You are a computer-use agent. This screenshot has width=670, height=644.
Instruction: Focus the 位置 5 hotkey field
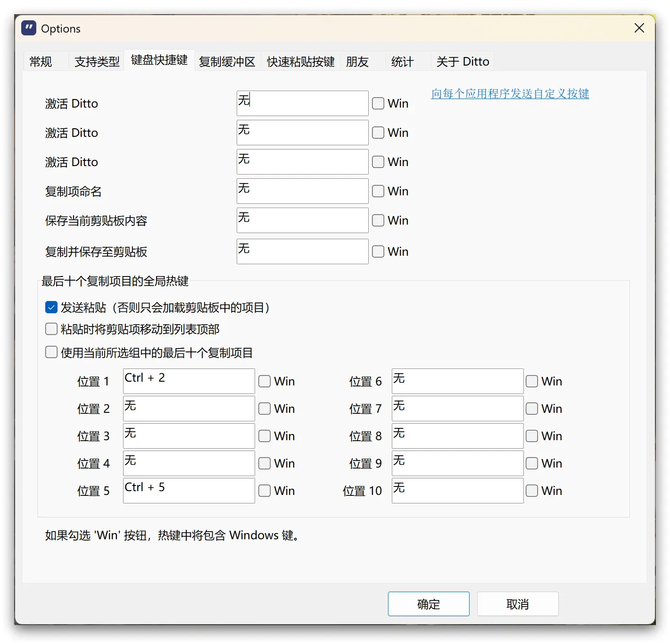[189, 491]
